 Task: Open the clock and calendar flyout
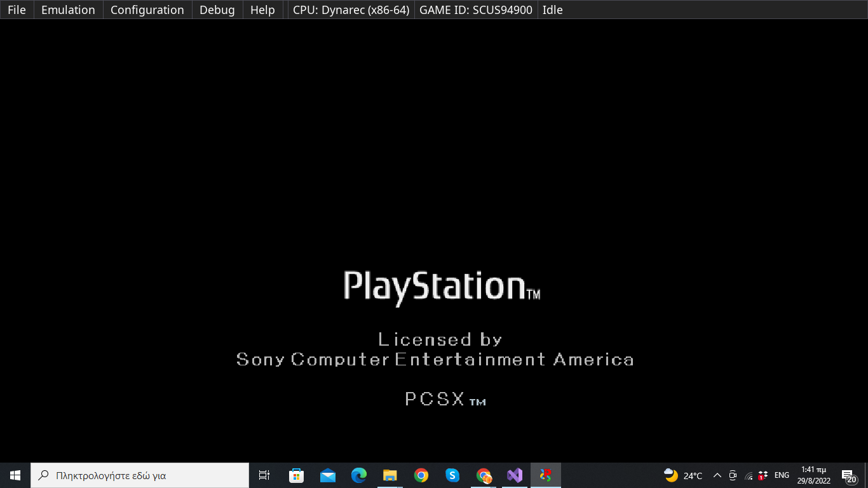(x=814, y=475)
